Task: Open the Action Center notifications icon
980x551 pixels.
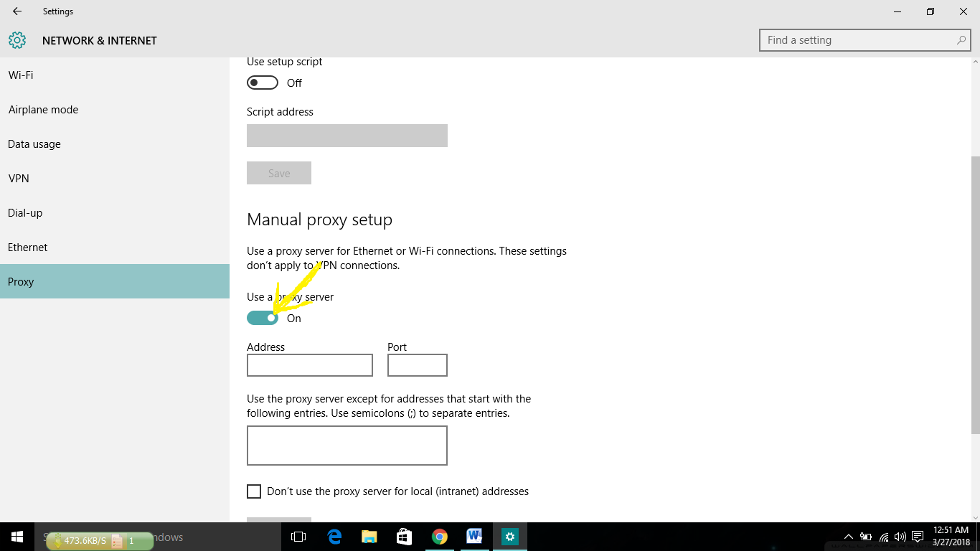Action: pyautogui.click(x=918, y=537)
